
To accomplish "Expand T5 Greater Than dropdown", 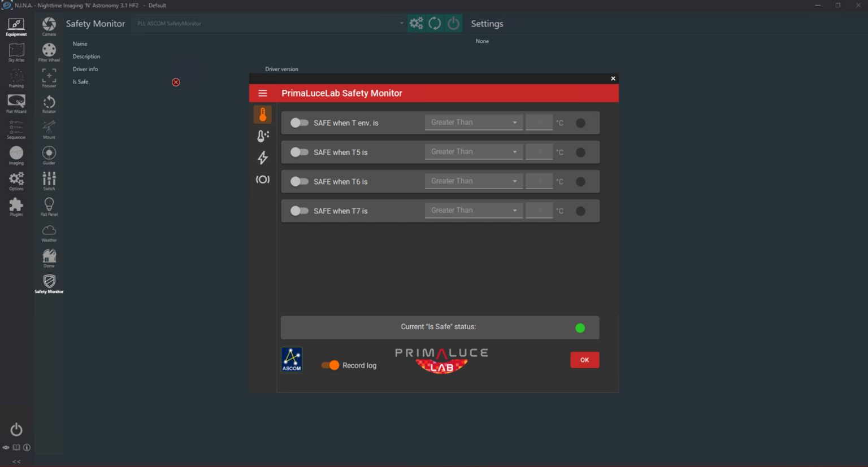I will [474, 152].
